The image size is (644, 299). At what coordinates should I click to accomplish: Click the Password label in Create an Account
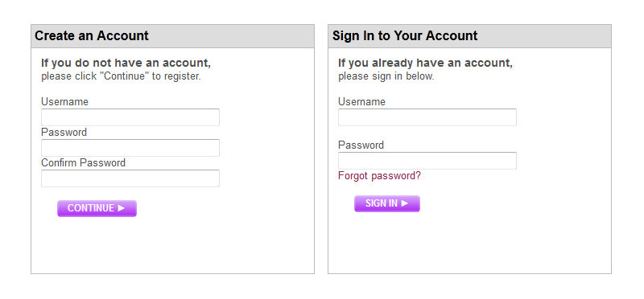tap(64, 132)
